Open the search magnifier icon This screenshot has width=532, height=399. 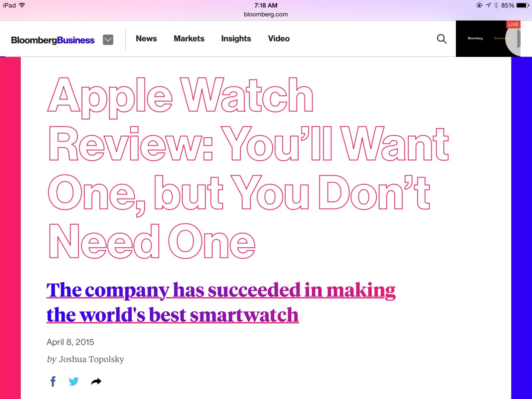pos(442,39)
